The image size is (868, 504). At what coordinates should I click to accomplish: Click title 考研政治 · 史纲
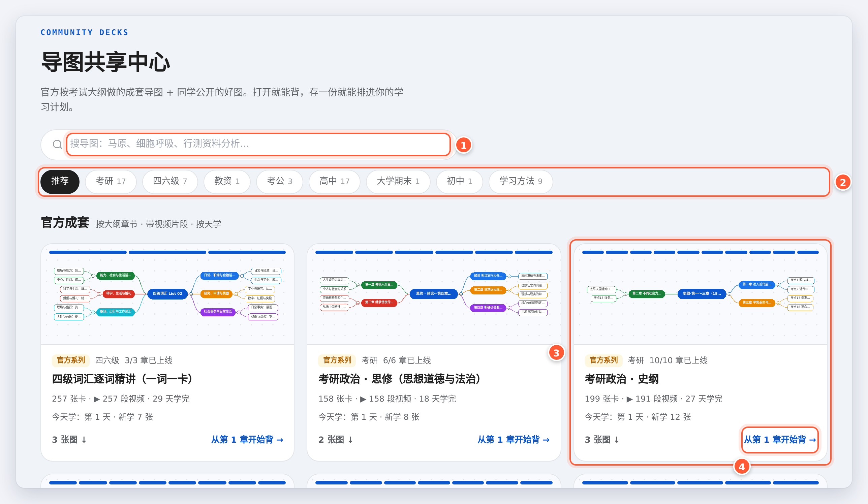[x=622, y=379]
